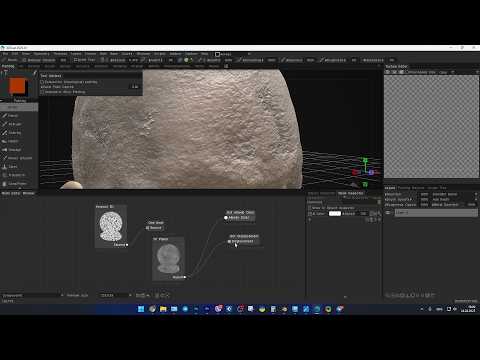Toggle the checkbox left of the white swatch

[x=310, y=214]
